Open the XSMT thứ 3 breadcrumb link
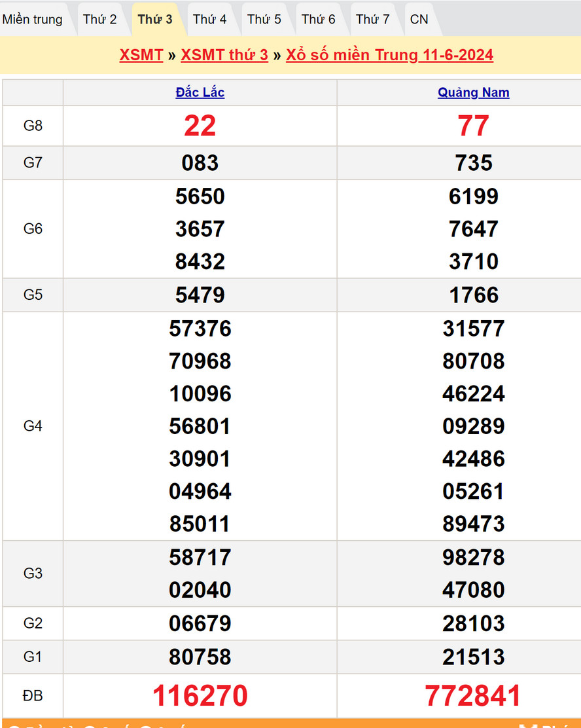The image size is (581, 728). point(224,55)
